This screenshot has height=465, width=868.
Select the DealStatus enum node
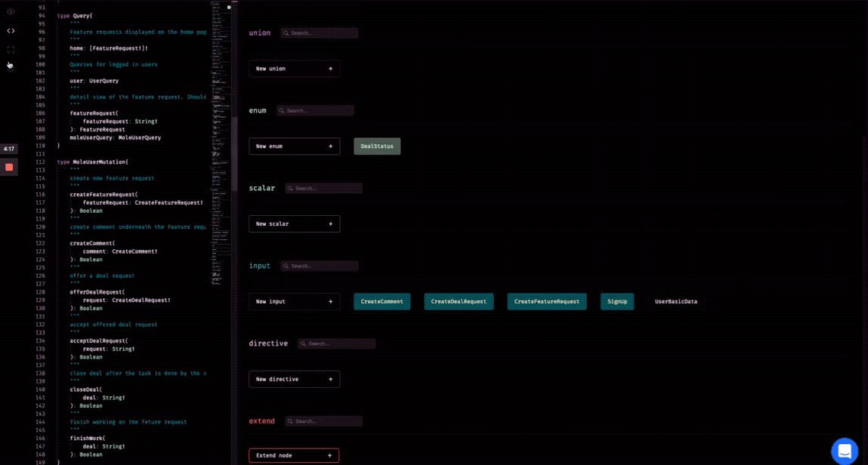[x=377, y=146]
